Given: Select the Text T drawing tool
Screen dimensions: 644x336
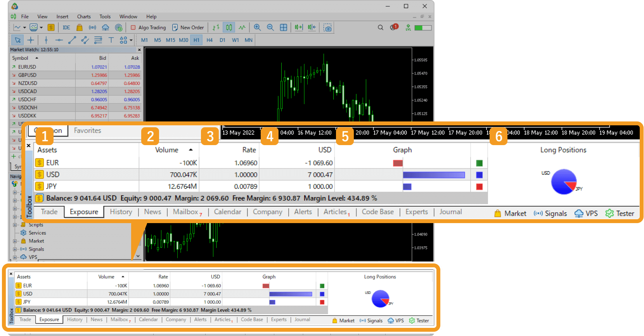Looking at the screenshot, I should point(111,40).
